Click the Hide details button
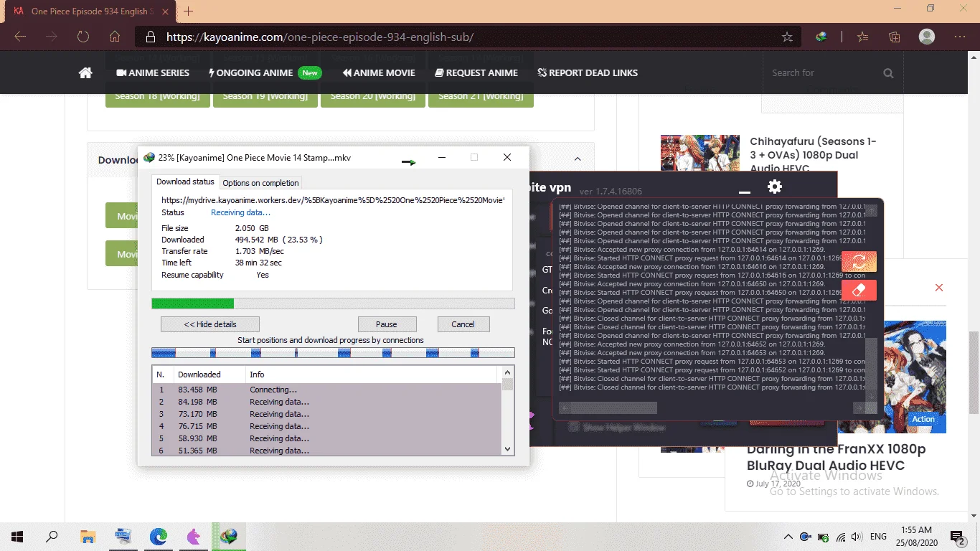This screenshot has width=980, height=551. (x=210, y=324)
